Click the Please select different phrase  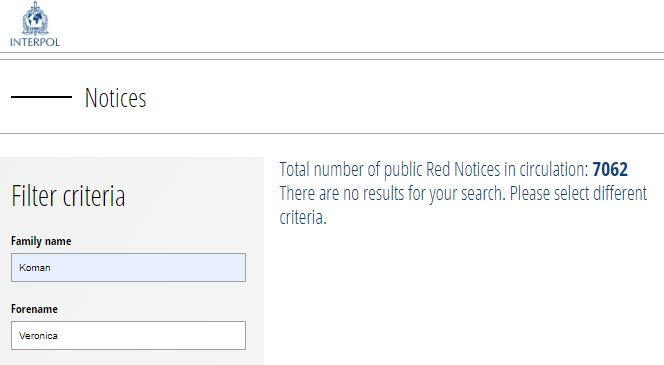(x=578, y=194)
